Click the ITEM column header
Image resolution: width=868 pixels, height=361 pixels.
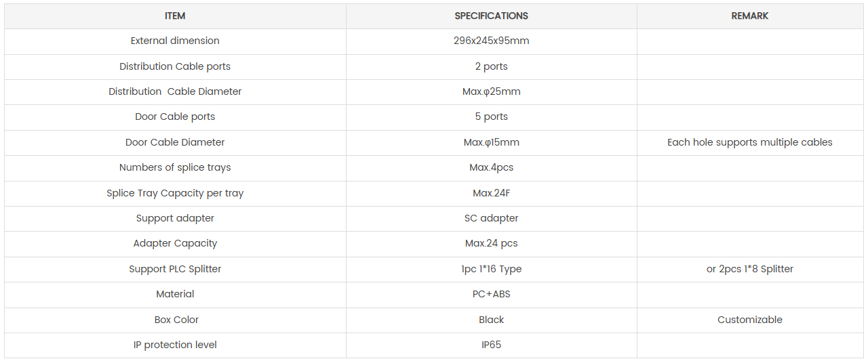click(x=175, y=16)
